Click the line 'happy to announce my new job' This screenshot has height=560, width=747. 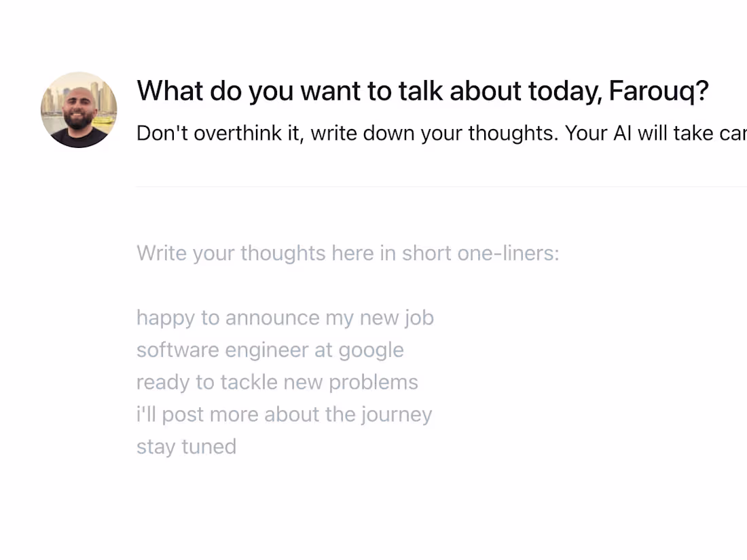click(285, 317)
